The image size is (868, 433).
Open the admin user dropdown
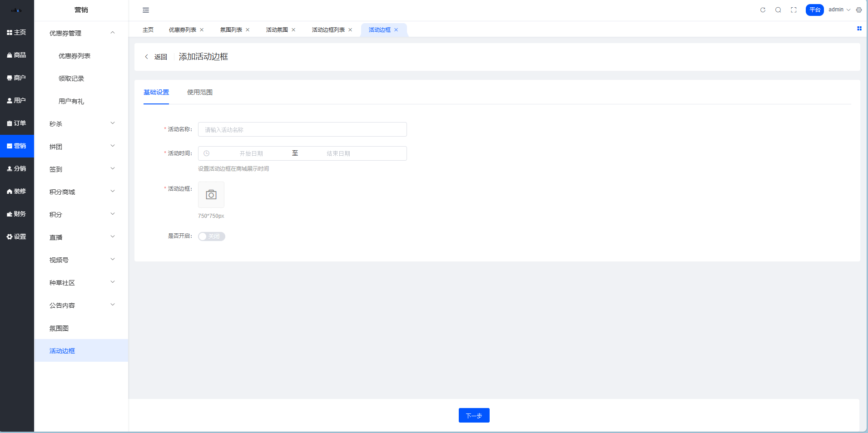839,10
